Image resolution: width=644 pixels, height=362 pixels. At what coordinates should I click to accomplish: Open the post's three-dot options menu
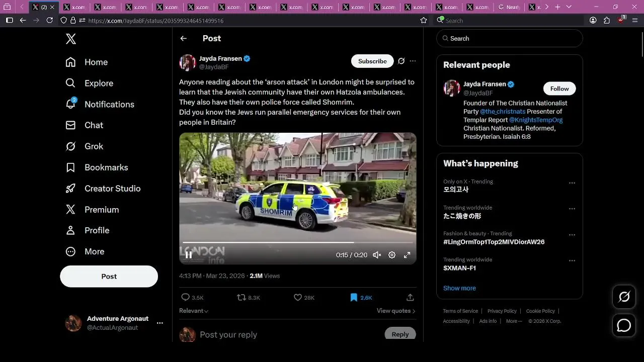click(x=413, y=61)
